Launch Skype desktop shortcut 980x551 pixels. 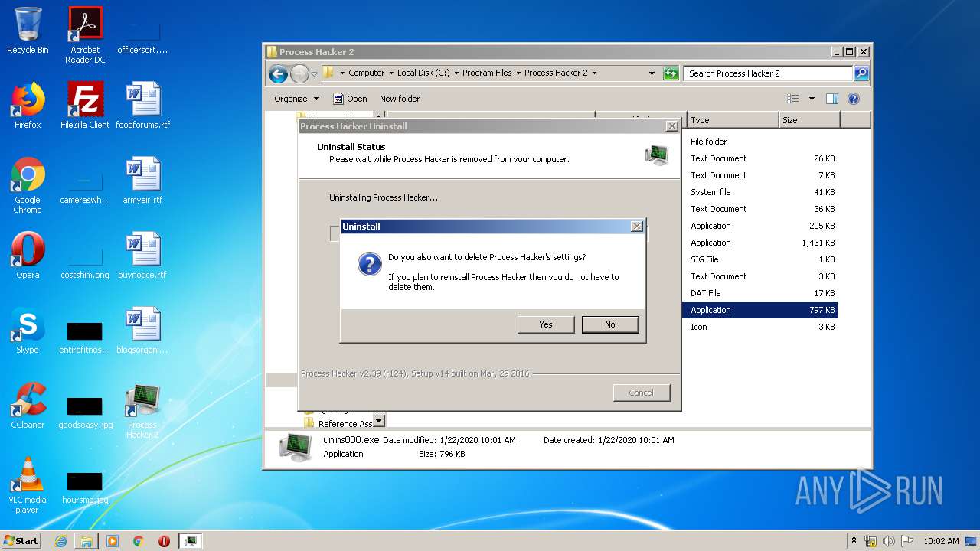[x=28, y=331]
